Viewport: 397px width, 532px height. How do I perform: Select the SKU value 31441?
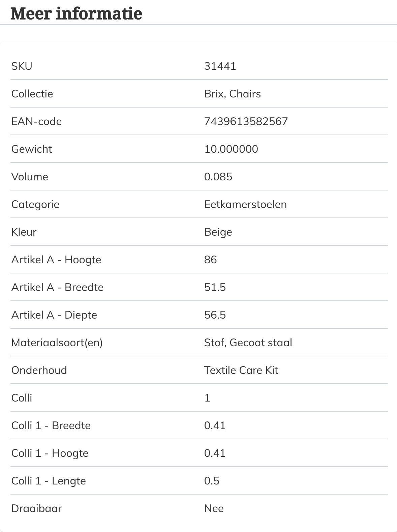tap(220, 66)
